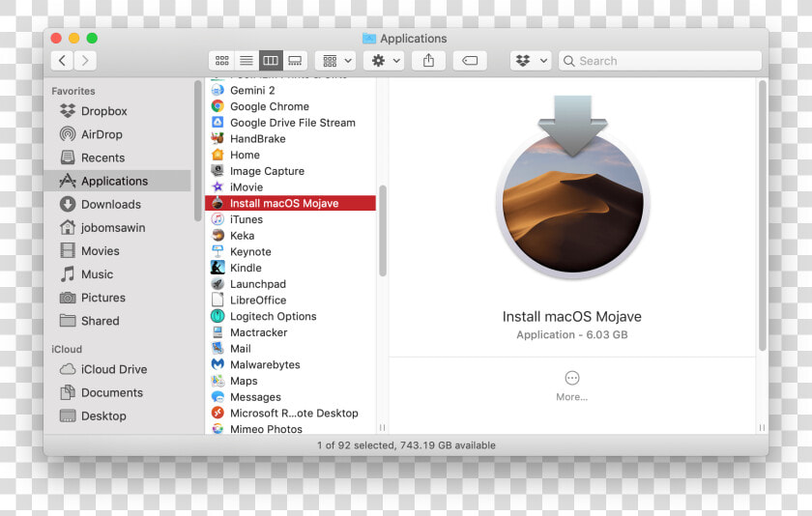Click the preview pane scrollbar
Screen dimensions: 812x516
pos(762,215)
